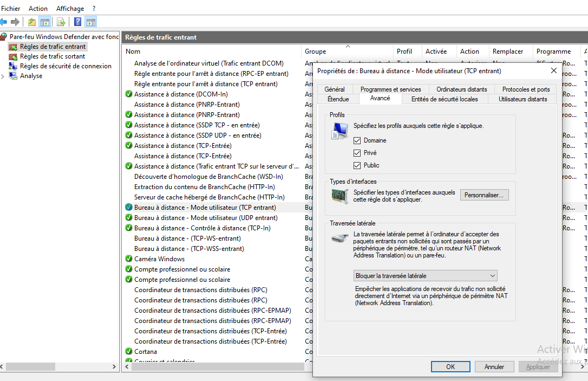
Task: Switch to the Protocoles et ports tab
Action: point(526,89)
